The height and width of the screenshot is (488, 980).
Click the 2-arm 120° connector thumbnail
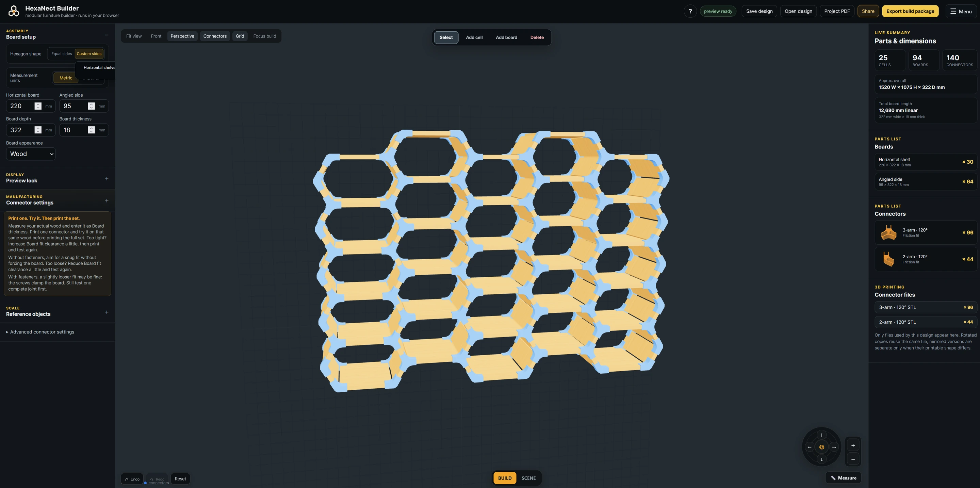click(x=888, y=259)
